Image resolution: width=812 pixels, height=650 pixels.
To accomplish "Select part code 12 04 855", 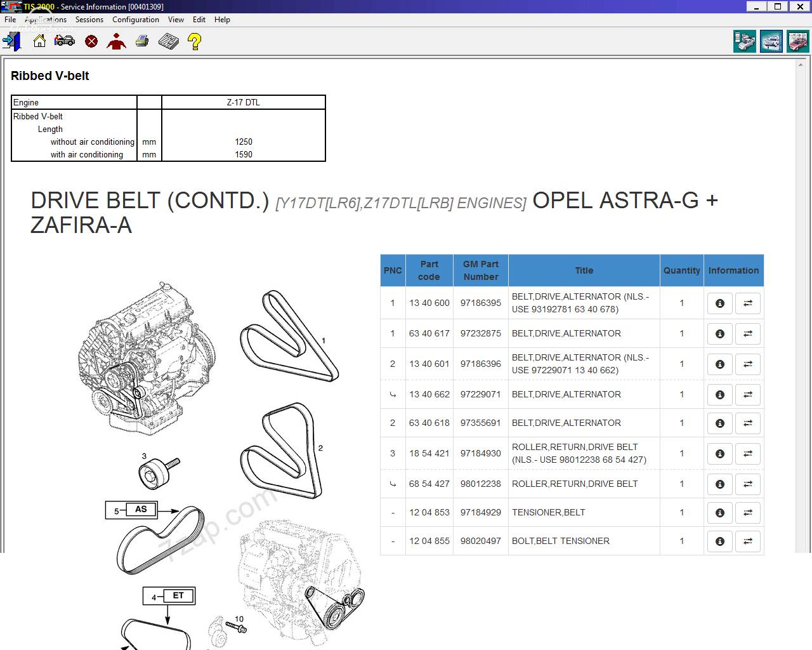I will [x=429, y=541].
